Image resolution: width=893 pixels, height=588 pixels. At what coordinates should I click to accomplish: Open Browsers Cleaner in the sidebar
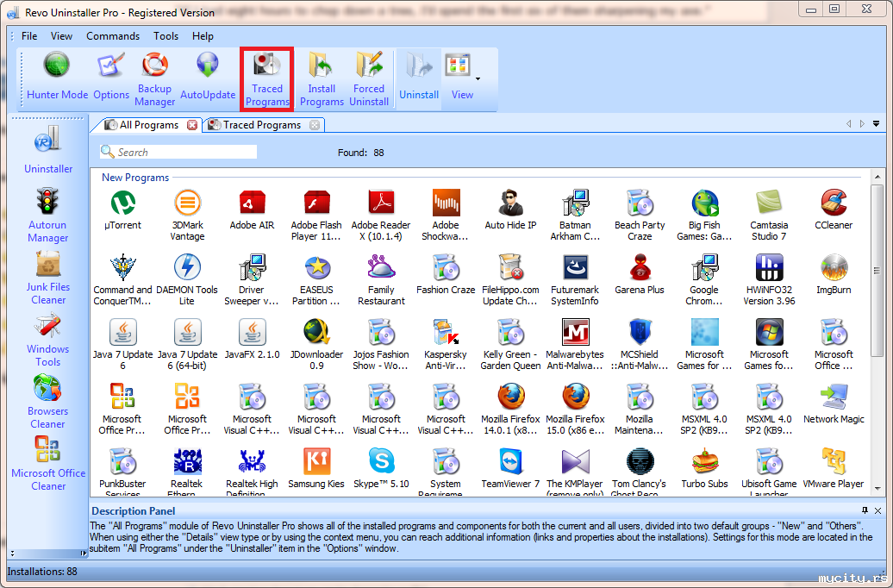[x=48, y=402]
